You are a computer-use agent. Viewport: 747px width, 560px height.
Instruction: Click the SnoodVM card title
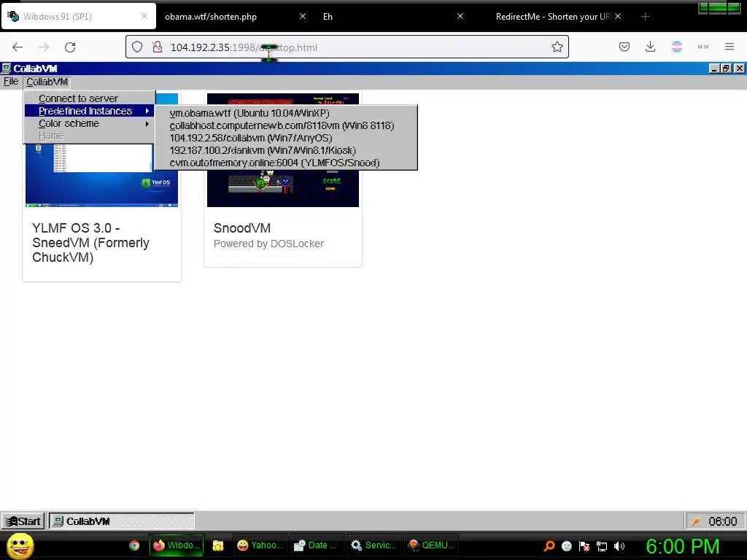(242, 228)
